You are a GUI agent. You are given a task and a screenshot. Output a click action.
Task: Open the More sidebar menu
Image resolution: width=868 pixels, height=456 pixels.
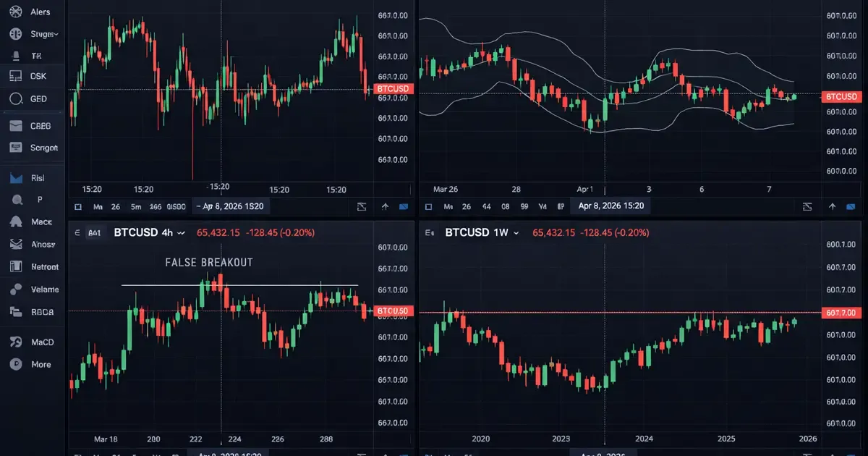pyautogui.click(x=32, y=365)
